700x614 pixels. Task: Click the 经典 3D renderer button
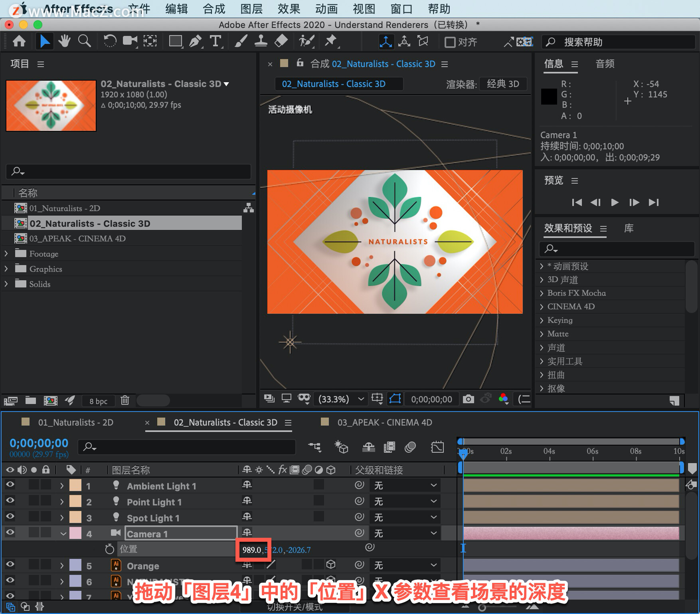[x=503, y=84]
